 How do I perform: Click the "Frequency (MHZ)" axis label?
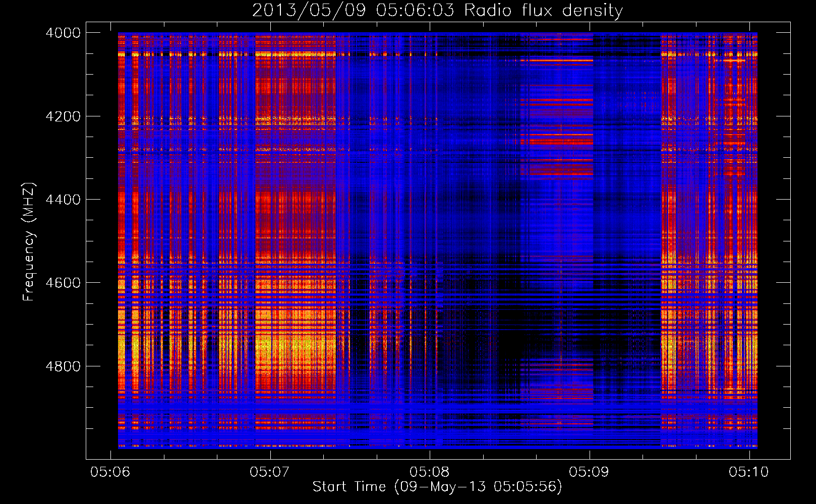click(x=29, y=242)
